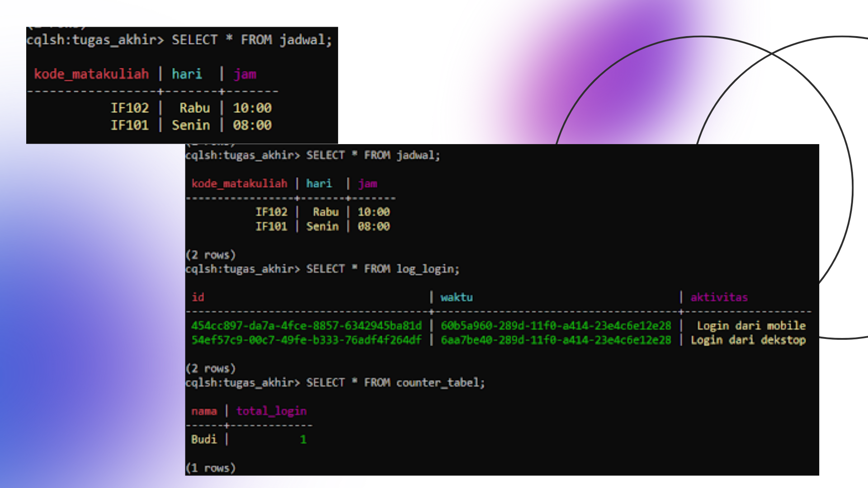Select 'IF101' in the small terminal
This screenshot has height=488, width=868.
point(130,125)
